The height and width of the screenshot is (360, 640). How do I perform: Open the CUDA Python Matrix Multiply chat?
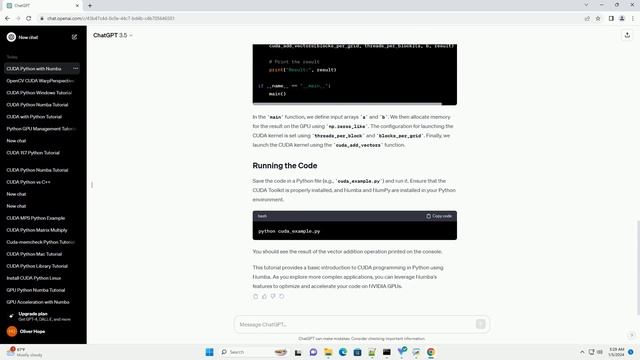tap(37, 230)
